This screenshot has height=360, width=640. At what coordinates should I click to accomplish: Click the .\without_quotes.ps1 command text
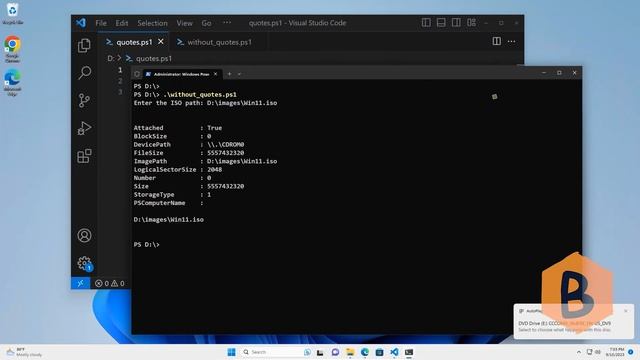(200, 95)
